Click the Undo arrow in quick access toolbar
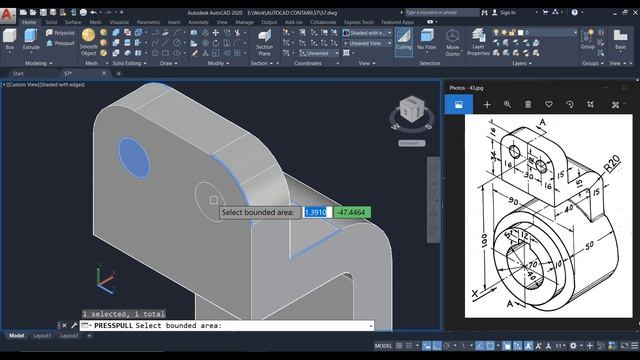Viewport: 640px width, 360px height. point(93,13)
